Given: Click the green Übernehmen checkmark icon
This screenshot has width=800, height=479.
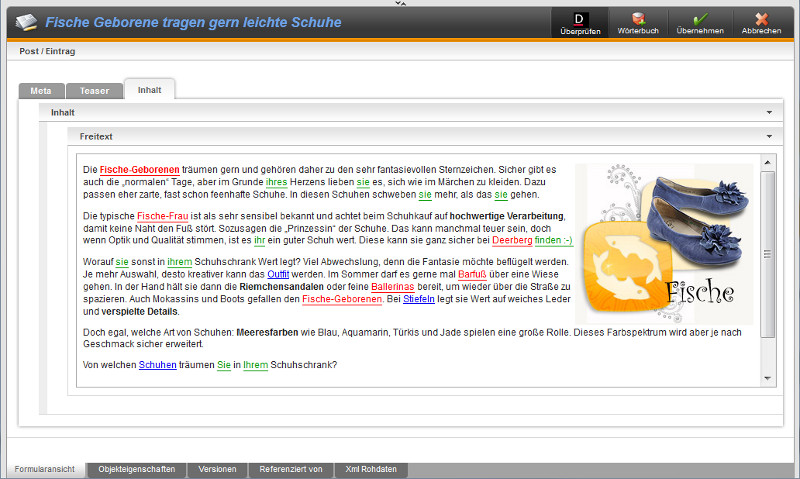Looking at the screenshot, I should (x=700, y=18).
